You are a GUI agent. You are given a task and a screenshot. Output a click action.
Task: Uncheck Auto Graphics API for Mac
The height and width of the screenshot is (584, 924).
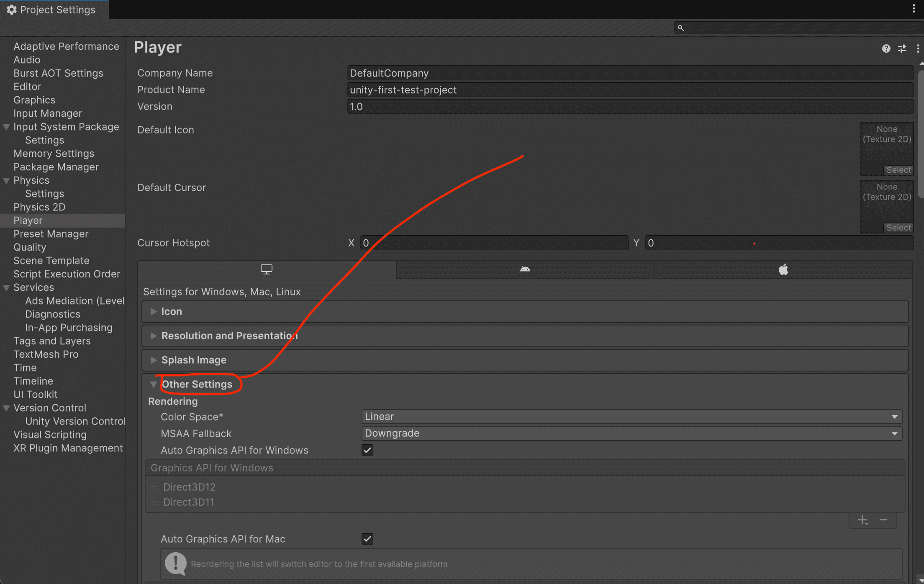[367, 539]
